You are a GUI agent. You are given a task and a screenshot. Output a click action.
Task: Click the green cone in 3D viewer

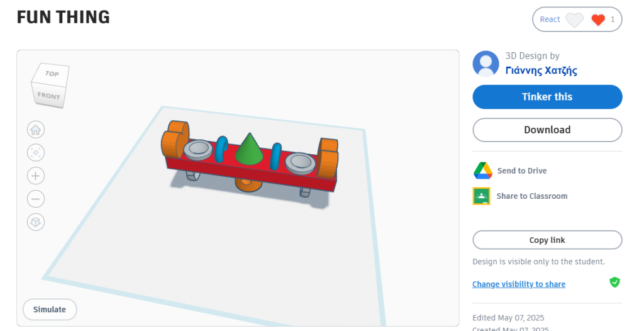click(x=249, y=148)
